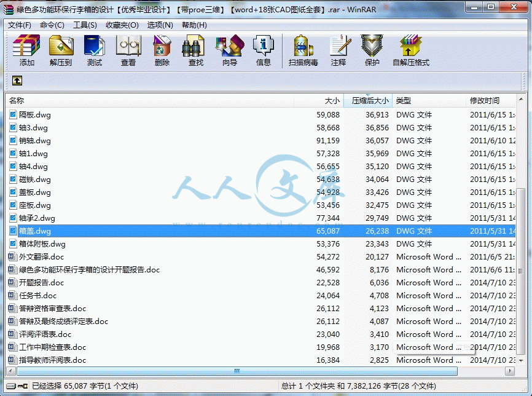Open the 收藏夹(O) menu
This screenshot has width=532, height=396.
coord(122,25)
